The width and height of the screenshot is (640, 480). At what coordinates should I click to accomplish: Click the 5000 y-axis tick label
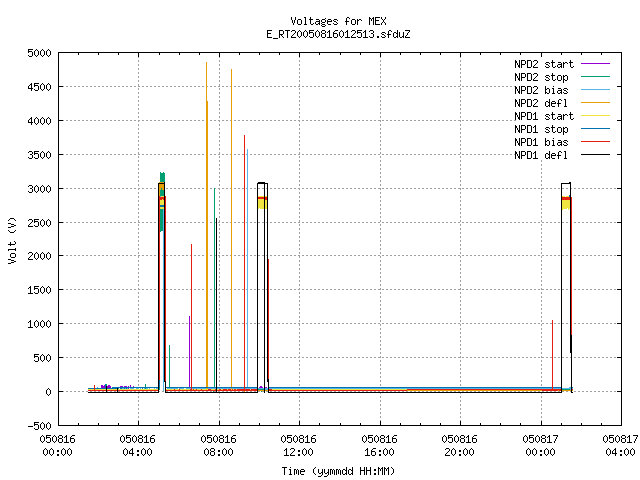click(x=39, y=53)
